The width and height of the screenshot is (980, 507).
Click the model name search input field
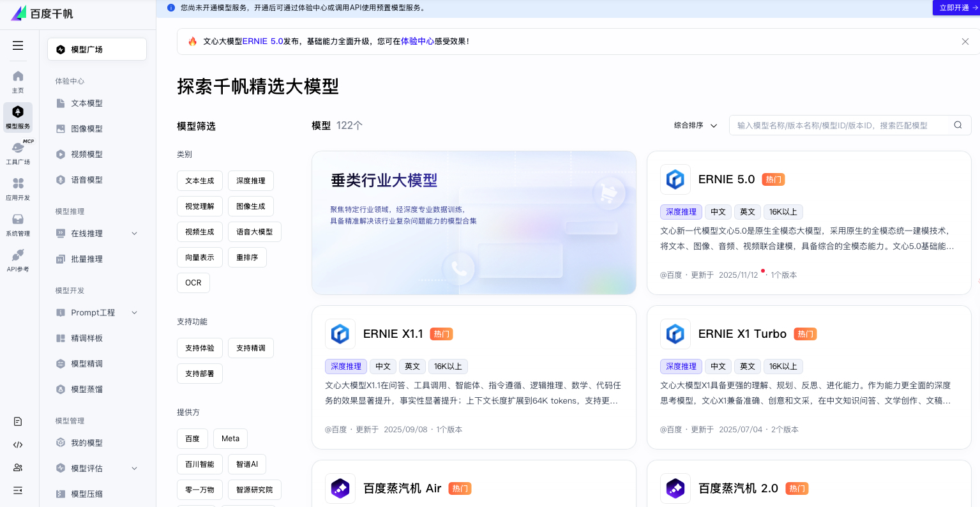click(840, 125)
